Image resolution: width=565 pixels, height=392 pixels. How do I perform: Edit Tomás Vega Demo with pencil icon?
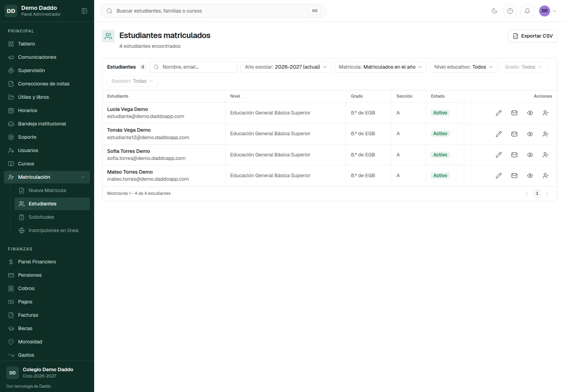499,134
